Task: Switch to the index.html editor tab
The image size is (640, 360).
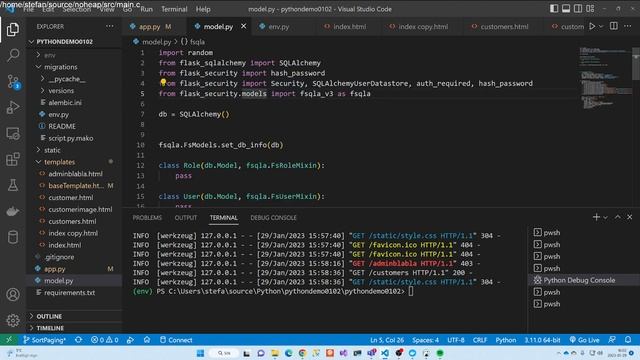Action: (349, 27)
